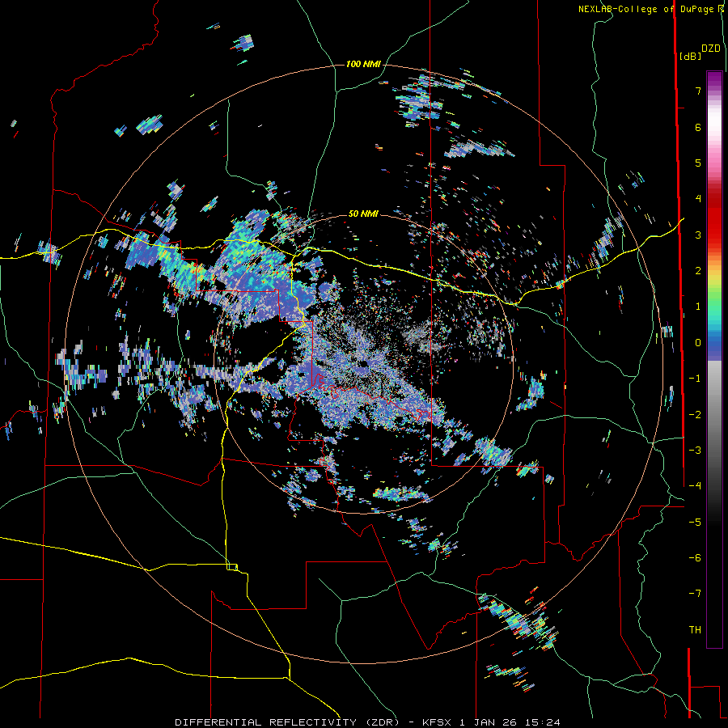The height and width of the screenshot is (728, 728).
Task: Click the 0 value on the scale
Action: click(x=697, y=343)
